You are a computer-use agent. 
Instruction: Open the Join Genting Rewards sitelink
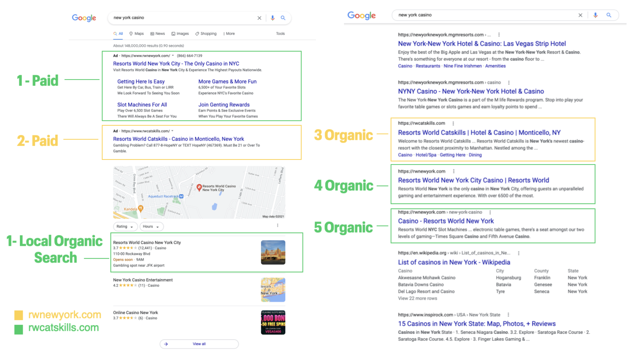coord(224,105)
